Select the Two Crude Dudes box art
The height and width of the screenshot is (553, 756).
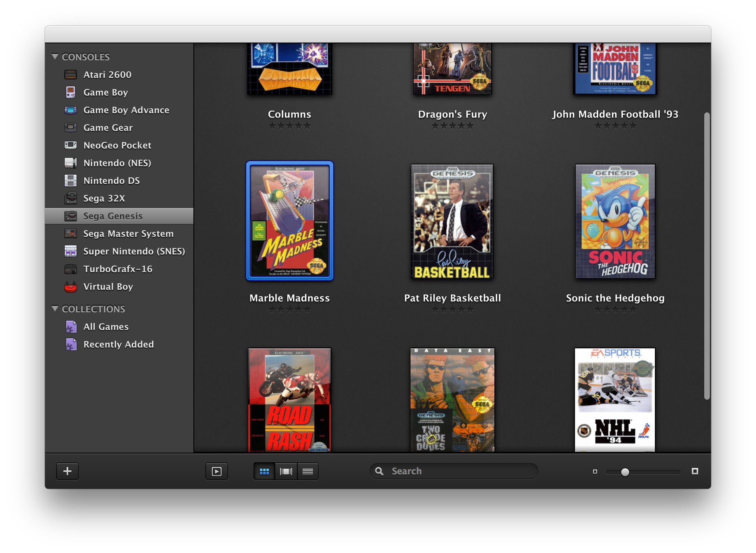(452, 400)
